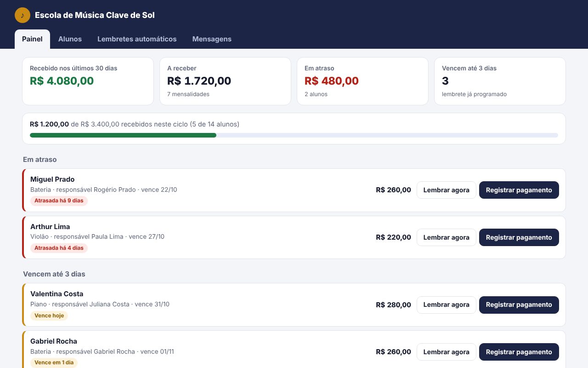Screen dimensions: 588x368
Task: Click the school name 'Escola de Música Clave de Sol'
Action: pos(95,15)
